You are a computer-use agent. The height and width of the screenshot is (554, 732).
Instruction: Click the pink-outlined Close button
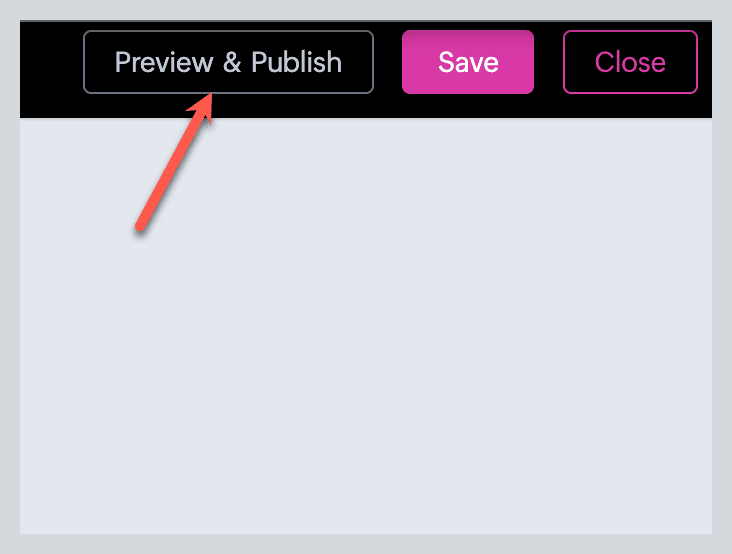click(x=630, y=62)
